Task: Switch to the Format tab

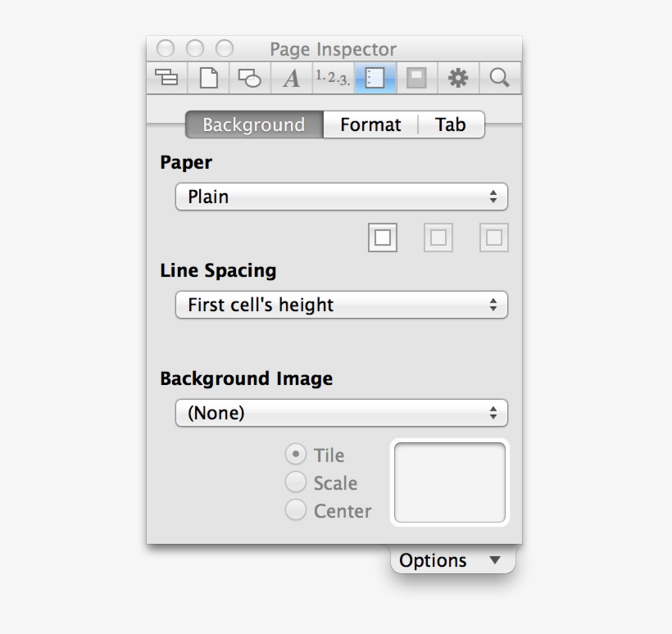Action: pos(370,125)
